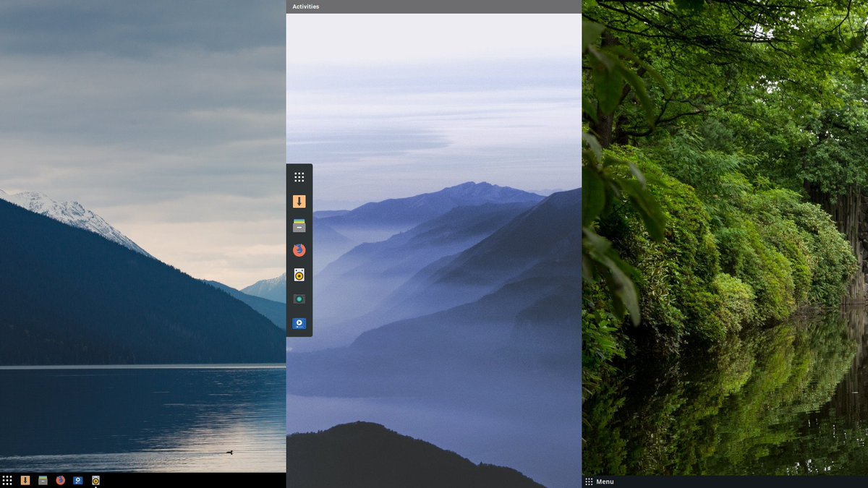Click the teal recorder icon in the dash
The height and width of the screenshot is (488, 868).
pyautogui.click(x=299, y=299)
